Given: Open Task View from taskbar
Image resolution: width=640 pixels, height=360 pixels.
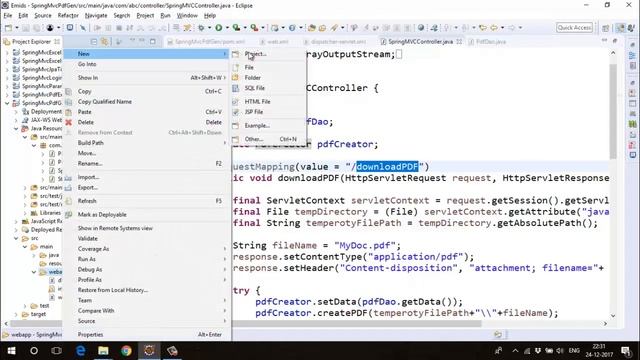Looking at the screenshot, I should coord(57,351).
